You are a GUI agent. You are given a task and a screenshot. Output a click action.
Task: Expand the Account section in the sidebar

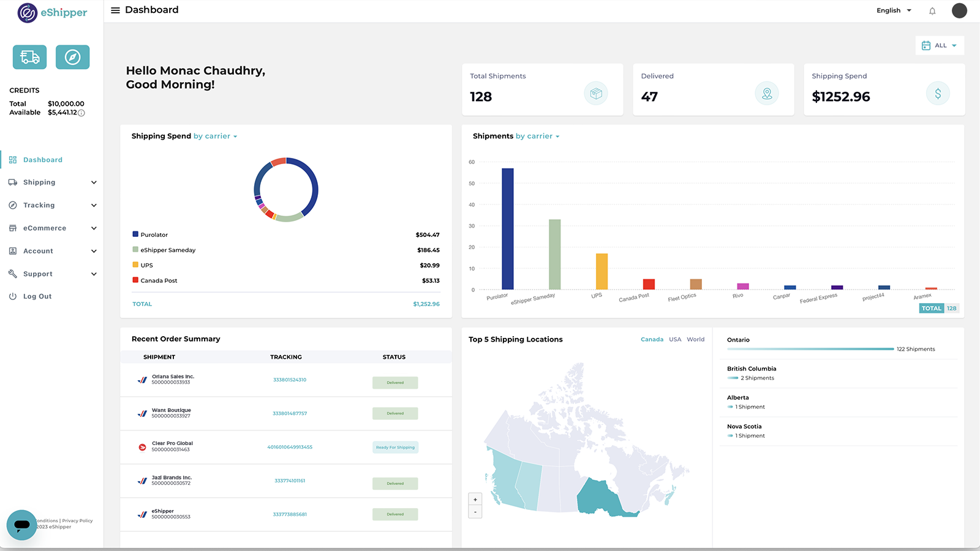coord(38,250)
